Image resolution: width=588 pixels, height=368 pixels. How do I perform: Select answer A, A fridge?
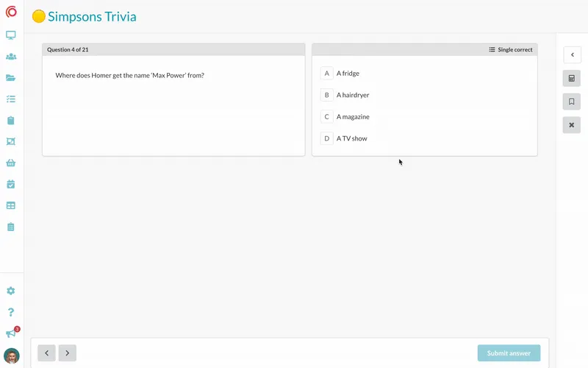coord(340,73)
